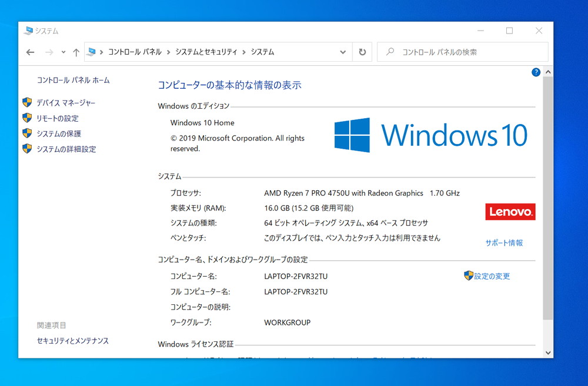Click the Forward navigation arrow

tap(49, 52)
